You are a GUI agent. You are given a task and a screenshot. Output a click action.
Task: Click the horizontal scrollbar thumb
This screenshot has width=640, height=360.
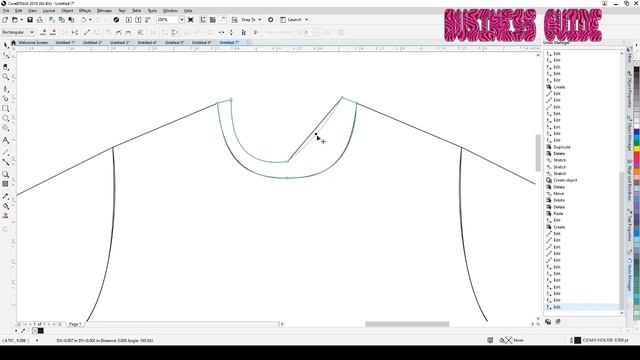tap(407, 324)
